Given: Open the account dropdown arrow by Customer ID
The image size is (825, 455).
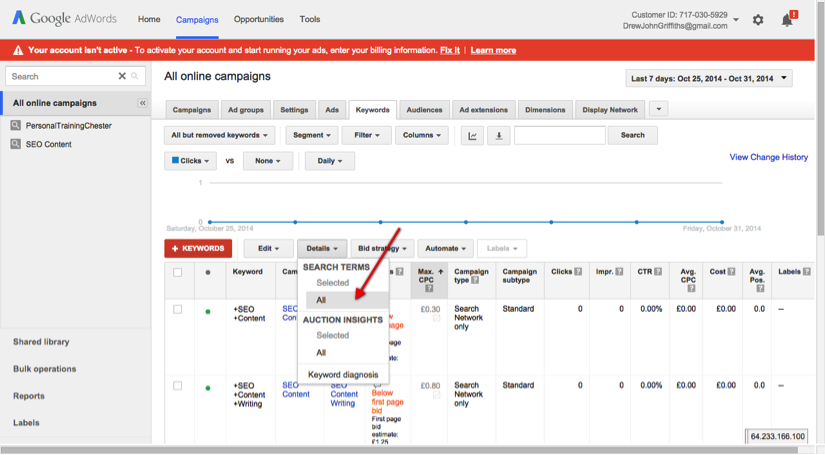Looking at the screenshot, I should 736,20.
